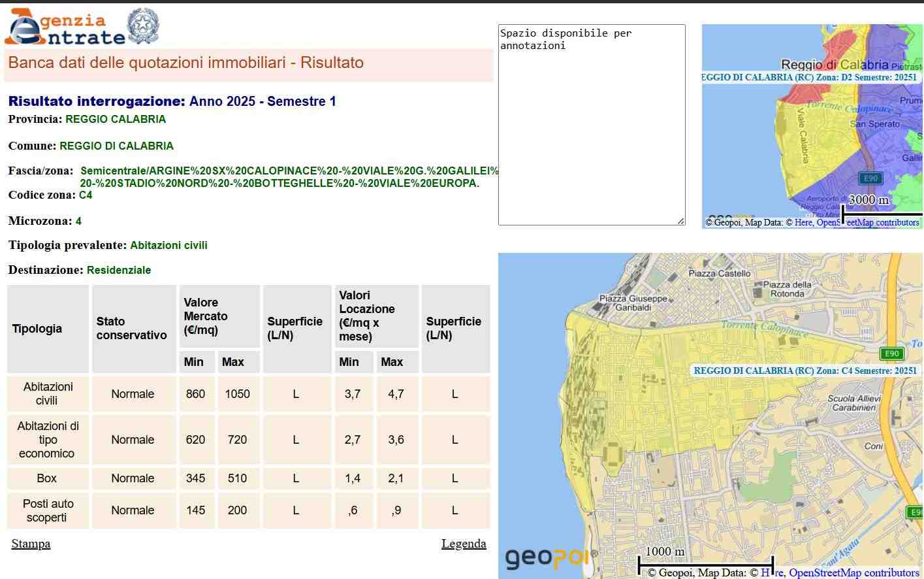Click the Agenzia Entrate logo
The height and width of the screenshot is (579, 924).
(65, 27)
